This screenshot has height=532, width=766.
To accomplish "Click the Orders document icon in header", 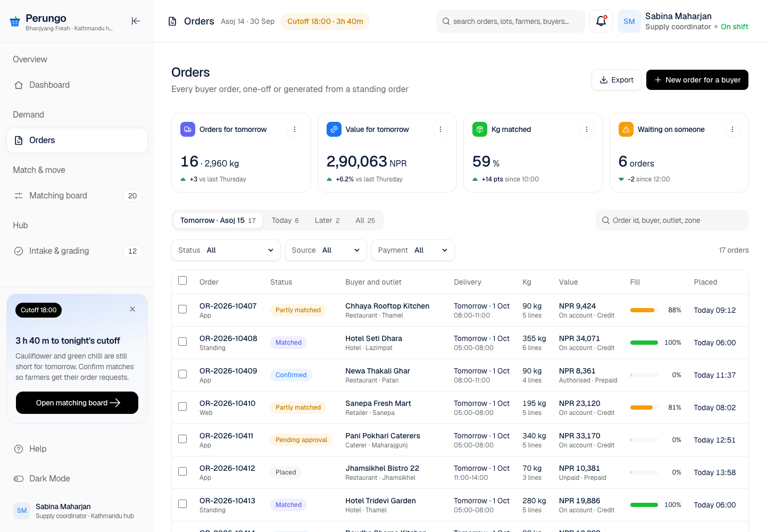I will [172, 21].
